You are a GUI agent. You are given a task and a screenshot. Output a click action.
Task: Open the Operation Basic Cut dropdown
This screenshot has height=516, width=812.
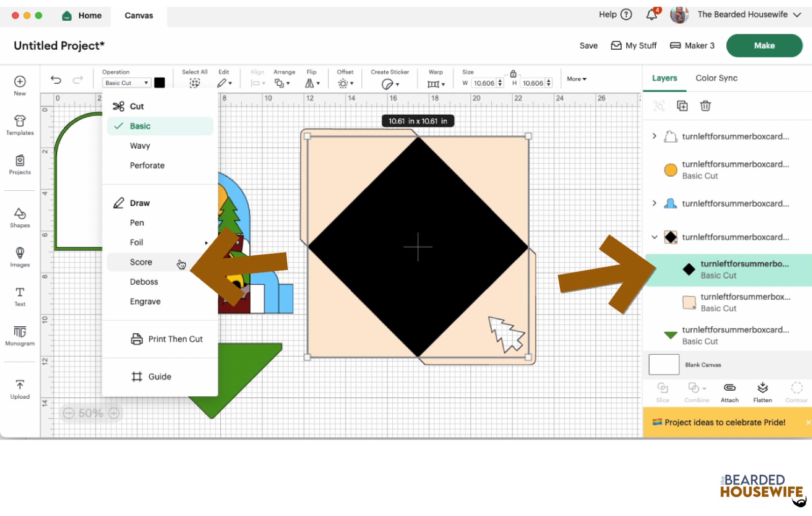tap(126, 83)
